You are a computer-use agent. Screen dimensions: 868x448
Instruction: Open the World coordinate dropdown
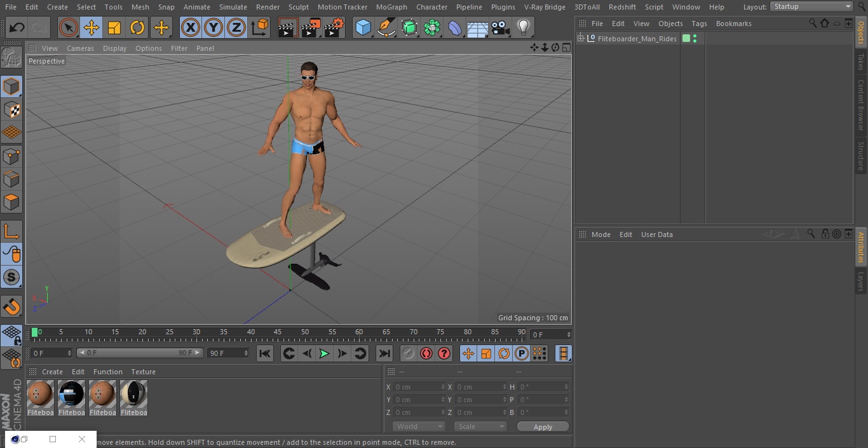418,426
